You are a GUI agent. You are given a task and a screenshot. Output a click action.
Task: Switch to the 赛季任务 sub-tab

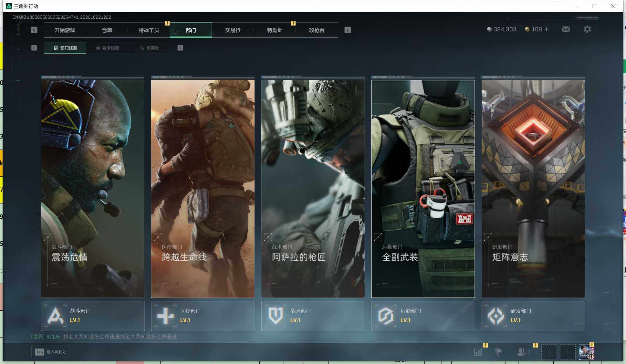108,48
